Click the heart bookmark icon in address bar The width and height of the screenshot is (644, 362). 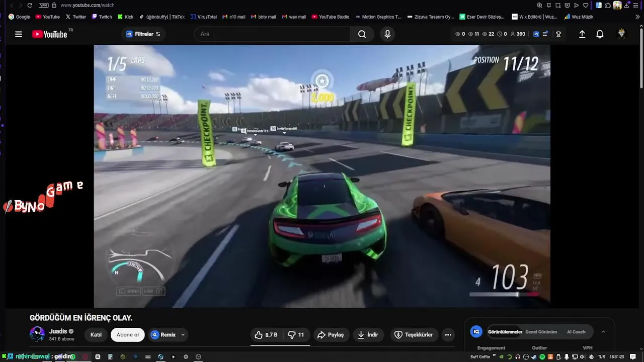click(x=586, y=5)
